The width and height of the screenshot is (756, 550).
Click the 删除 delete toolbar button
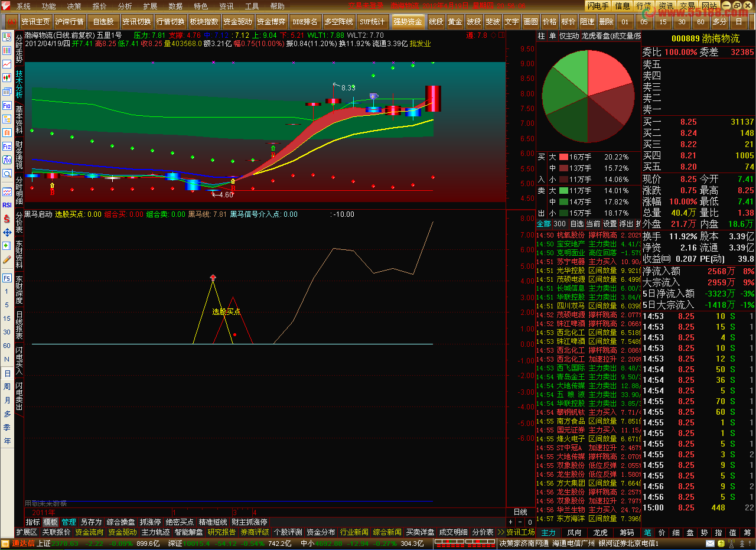[x=606, y=22]
